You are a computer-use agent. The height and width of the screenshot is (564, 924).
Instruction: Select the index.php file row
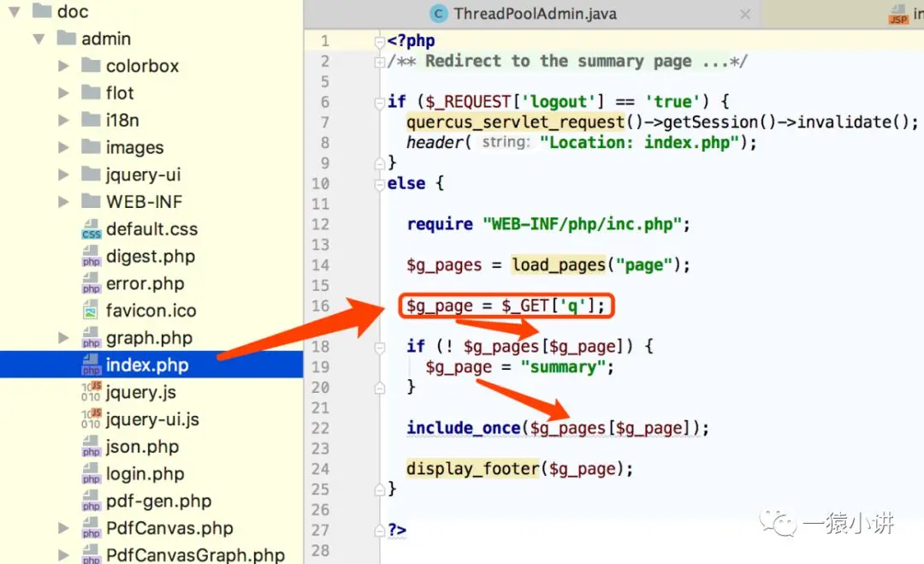click(151, 365)
